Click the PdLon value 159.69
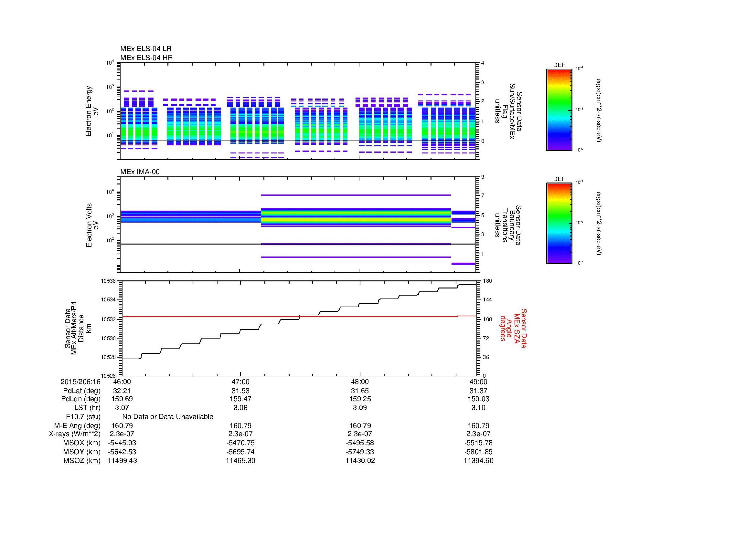The image size is (756, 534). (x=122, y=399)
